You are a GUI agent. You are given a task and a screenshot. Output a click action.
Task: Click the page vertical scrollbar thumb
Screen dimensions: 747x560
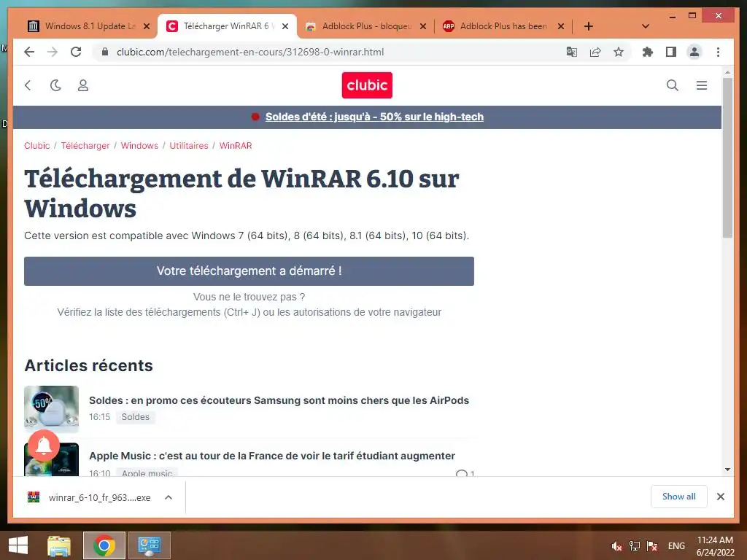click(x=727, y=157)
